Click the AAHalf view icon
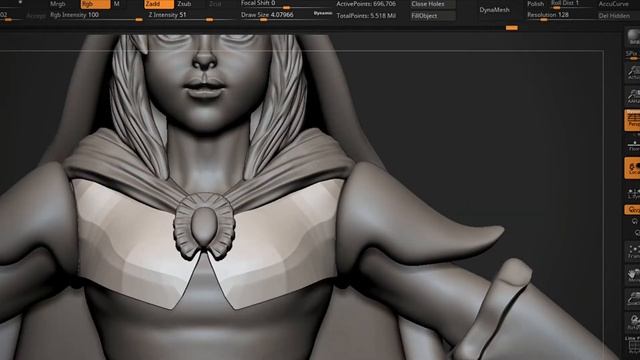Screen dimensions: 640x360 coord(633,96)
